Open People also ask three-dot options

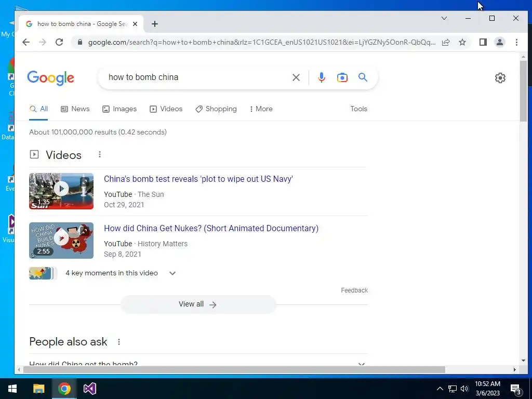click(x=119, y=342)
